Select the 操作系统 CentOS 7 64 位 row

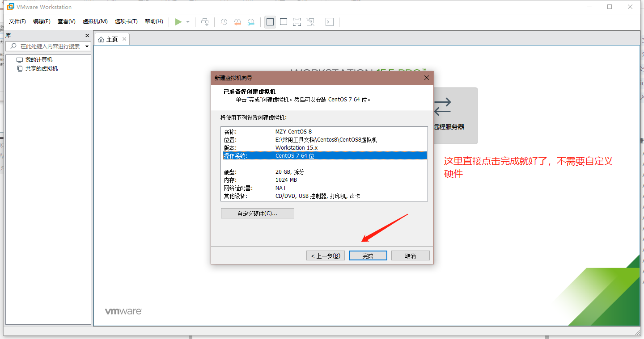tap(324, 156)
